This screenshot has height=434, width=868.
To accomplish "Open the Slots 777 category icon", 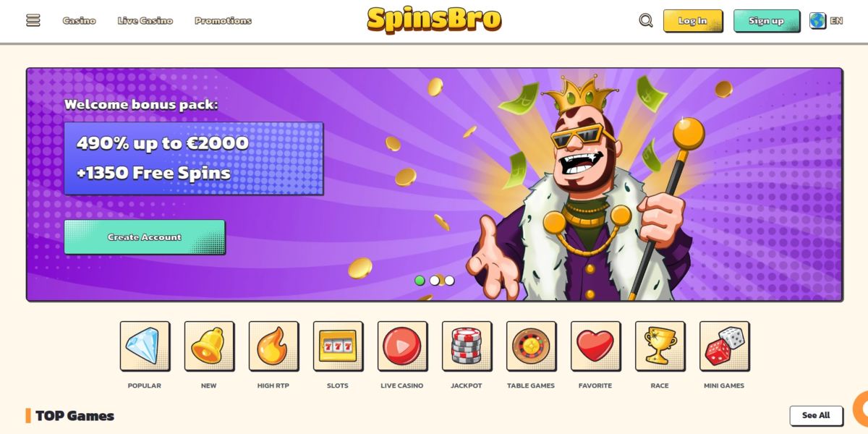I will [x=338, y=346].
